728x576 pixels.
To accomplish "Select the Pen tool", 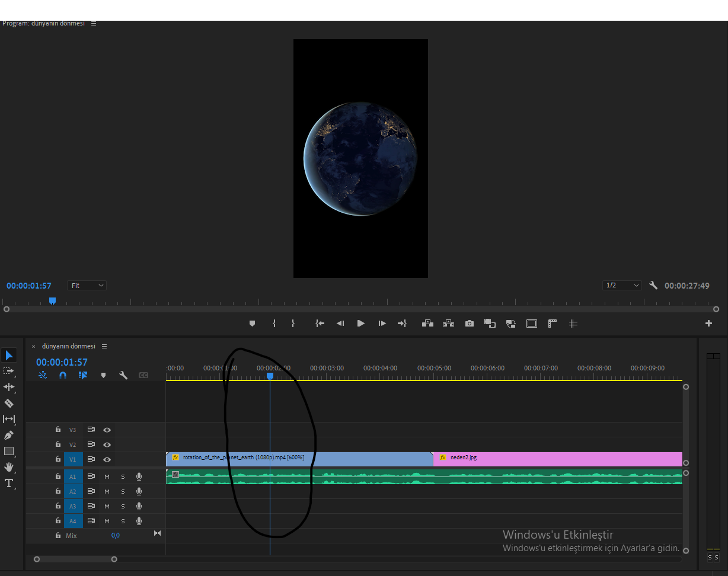I will 9,435.
